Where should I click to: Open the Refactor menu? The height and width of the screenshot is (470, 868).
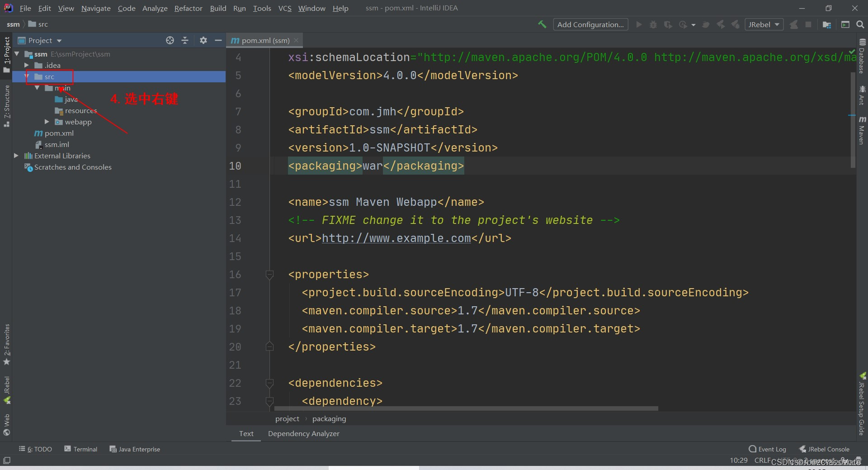pyautogui.click(x=189, y=8)
